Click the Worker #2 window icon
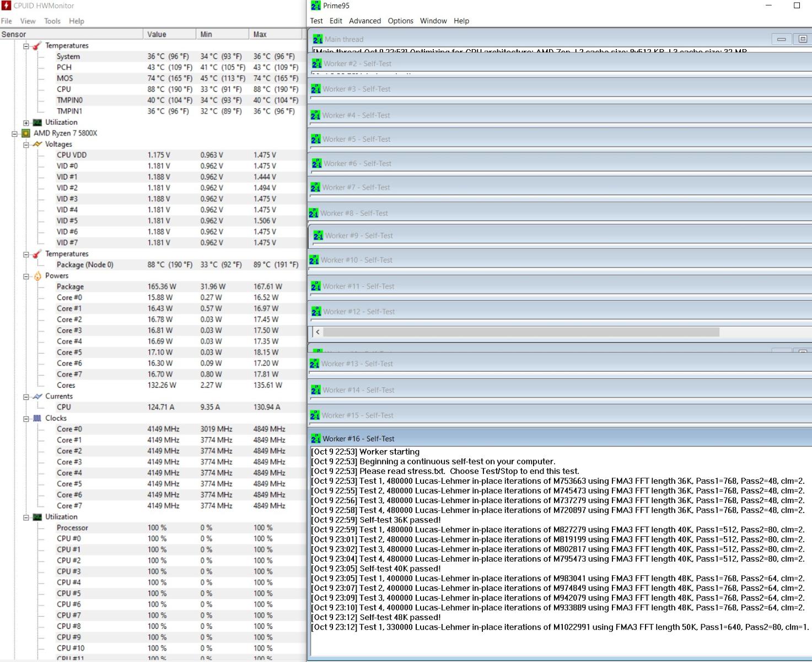812x662 pixels. pos(316,63)
